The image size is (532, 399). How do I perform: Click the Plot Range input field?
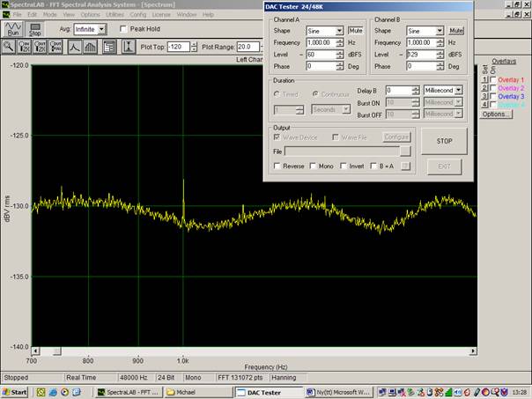248,47
